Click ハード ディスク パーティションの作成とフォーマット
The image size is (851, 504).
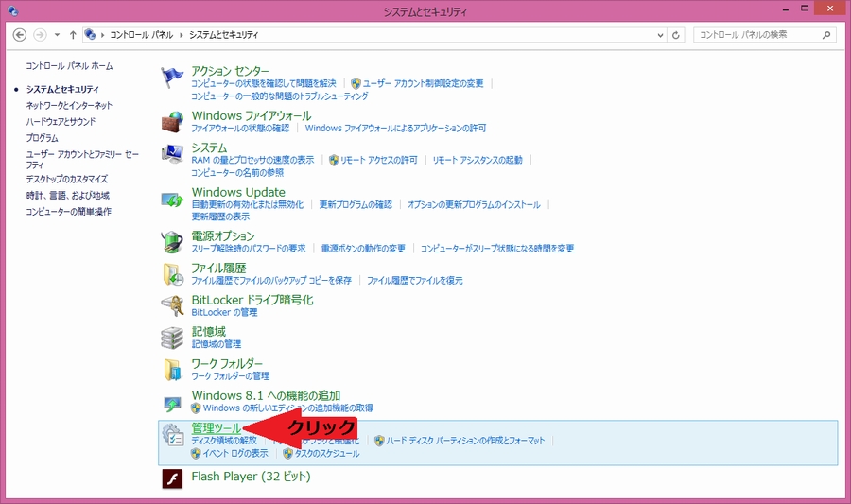(465, 441)
